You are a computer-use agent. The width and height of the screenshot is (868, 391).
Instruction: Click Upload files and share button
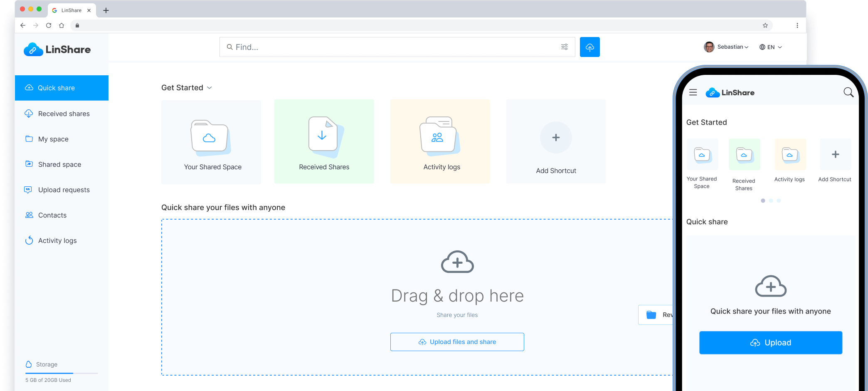[x=457, y=342]
